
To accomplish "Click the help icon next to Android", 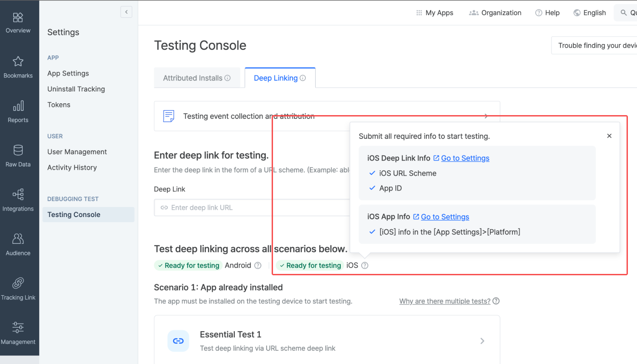I will click(258, 265).
